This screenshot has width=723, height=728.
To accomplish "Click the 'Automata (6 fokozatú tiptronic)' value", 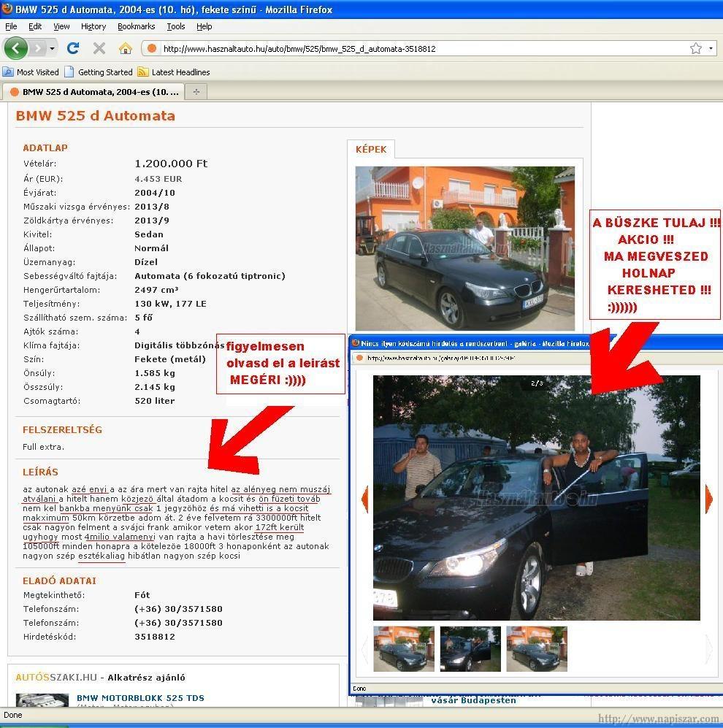I will tap(210, 276).
